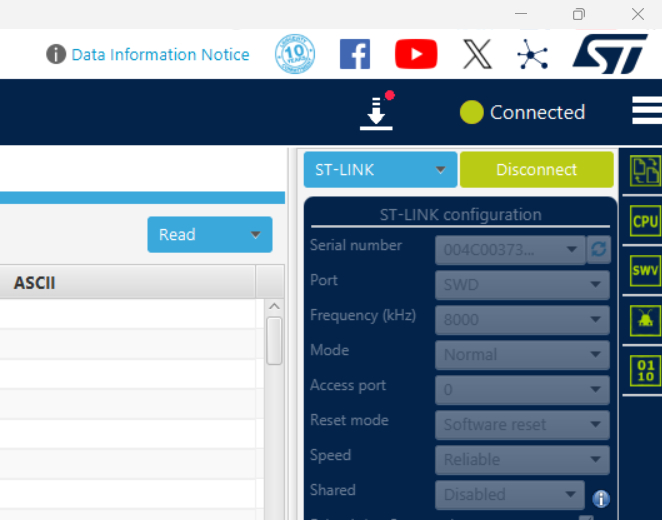This screenshot has height=520, width=662.
Task: Click the Frequency (kHz) label
Action: [363, 315]
